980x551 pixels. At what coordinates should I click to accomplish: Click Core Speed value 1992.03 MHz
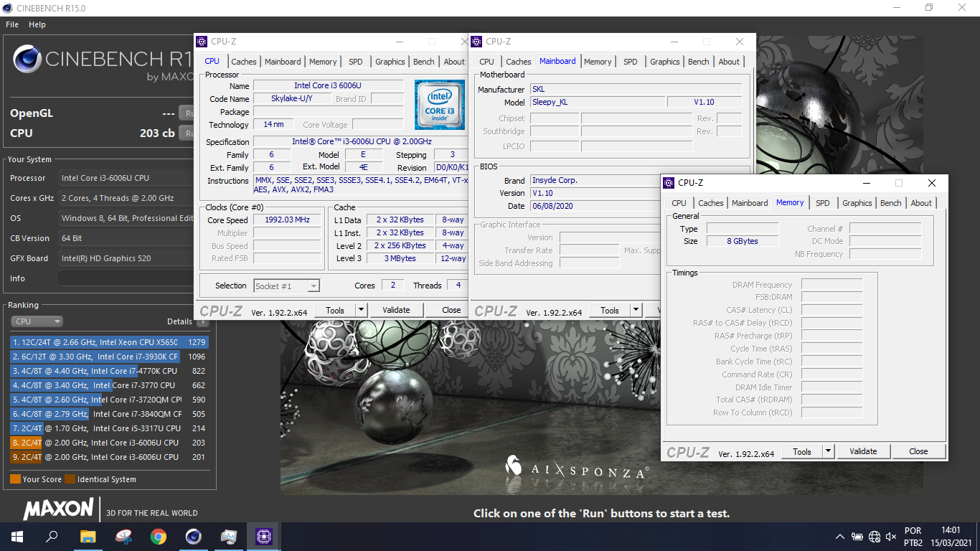[x=287, y=220]
